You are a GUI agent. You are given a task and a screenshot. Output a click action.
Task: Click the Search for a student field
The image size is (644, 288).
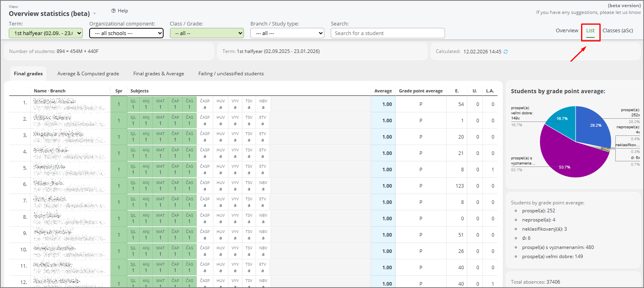(387, 33)
